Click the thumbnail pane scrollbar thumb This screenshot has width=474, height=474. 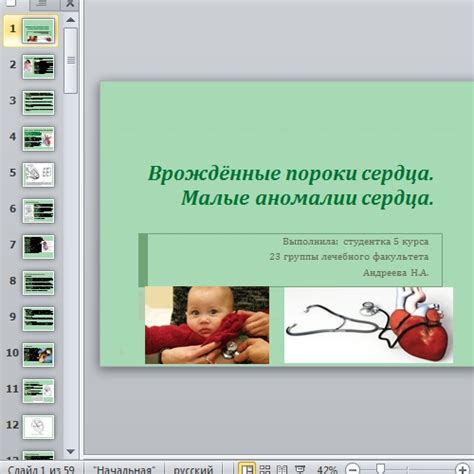point(70,61)
